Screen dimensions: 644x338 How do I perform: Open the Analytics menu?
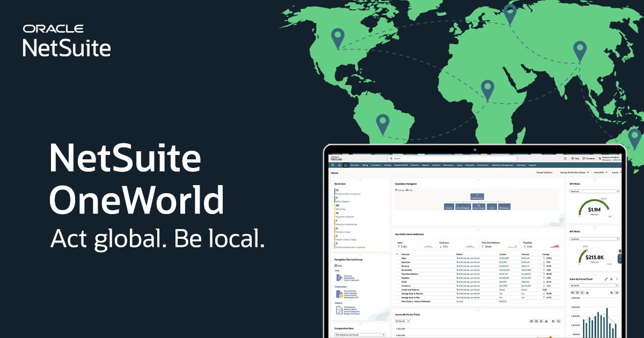[x=436, y=165]
